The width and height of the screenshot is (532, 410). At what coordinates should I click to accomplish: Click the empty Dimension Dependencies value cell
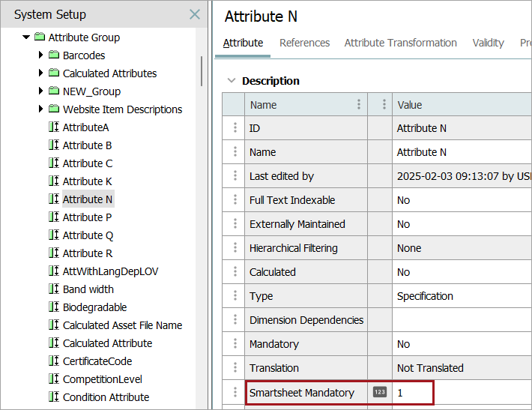462,320
